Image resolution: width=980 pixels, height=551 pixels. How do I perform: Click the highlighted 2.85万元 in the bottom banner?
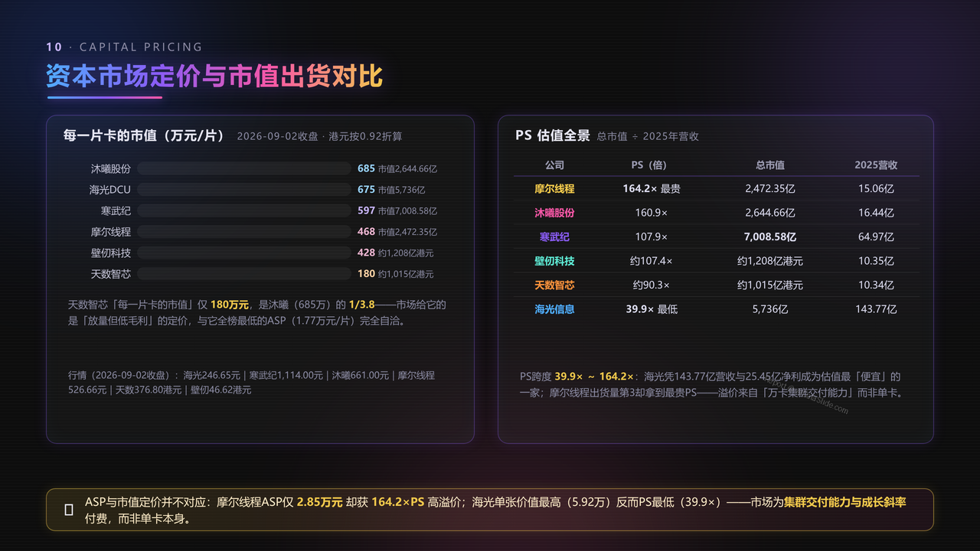click(x=320, y=502)
